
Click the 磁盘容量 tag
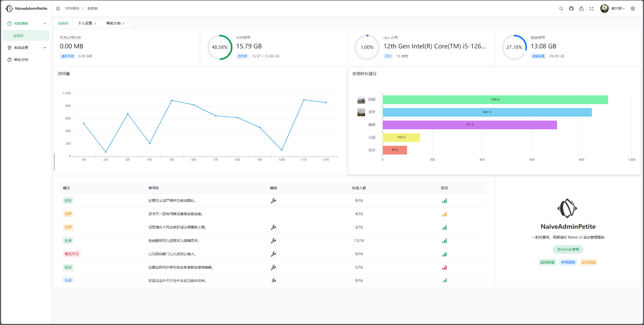coord(538,56)
